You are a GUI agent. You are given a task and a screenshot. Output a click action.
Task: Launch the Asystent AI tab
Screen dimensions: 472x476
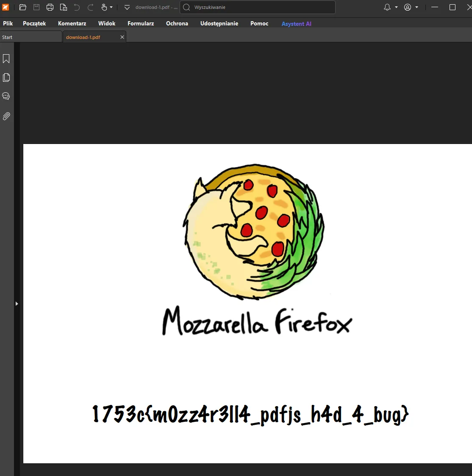coord(297,24)
